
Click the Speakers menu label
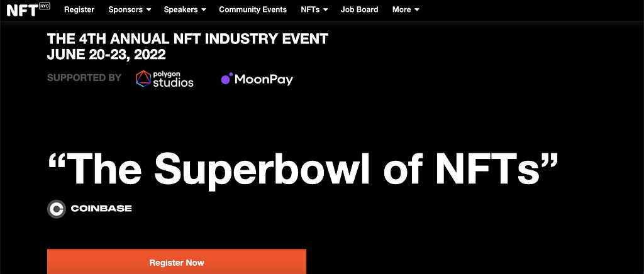click(x=180, y=9)
